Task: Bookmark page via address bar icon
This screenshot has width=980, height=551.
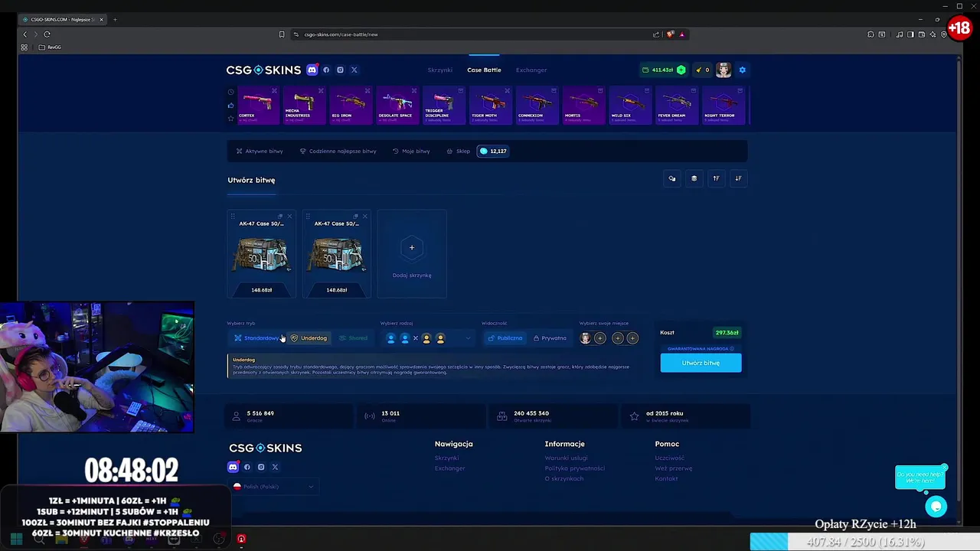Action: pyautogui.click(x=282, y=34)
